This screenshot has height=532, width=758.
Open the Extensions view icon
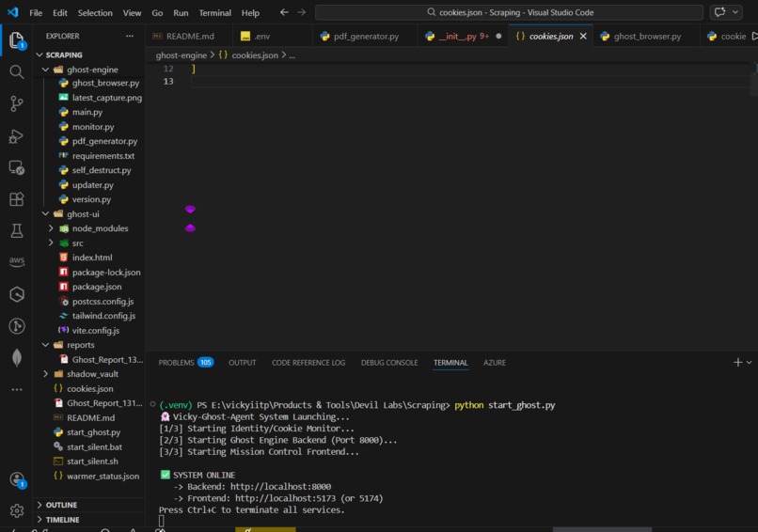16,199
